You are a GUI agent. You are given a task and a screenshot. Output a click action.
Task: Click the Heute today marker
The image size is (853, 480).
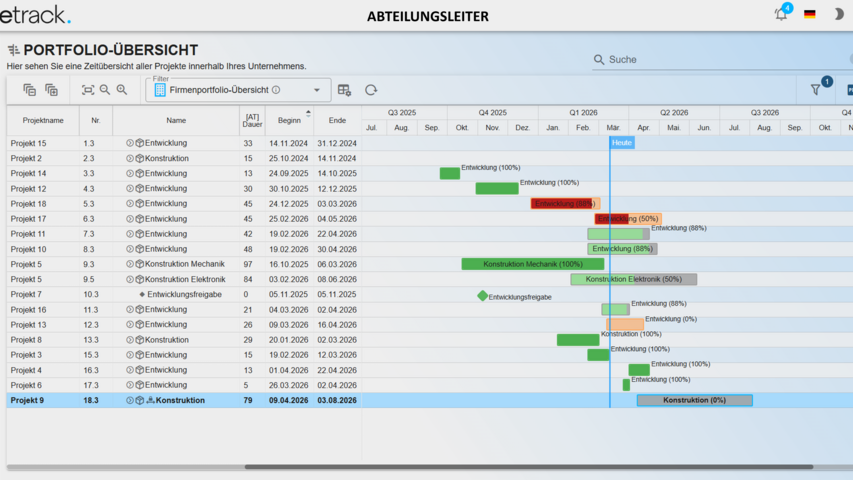[x=622, y=143]
